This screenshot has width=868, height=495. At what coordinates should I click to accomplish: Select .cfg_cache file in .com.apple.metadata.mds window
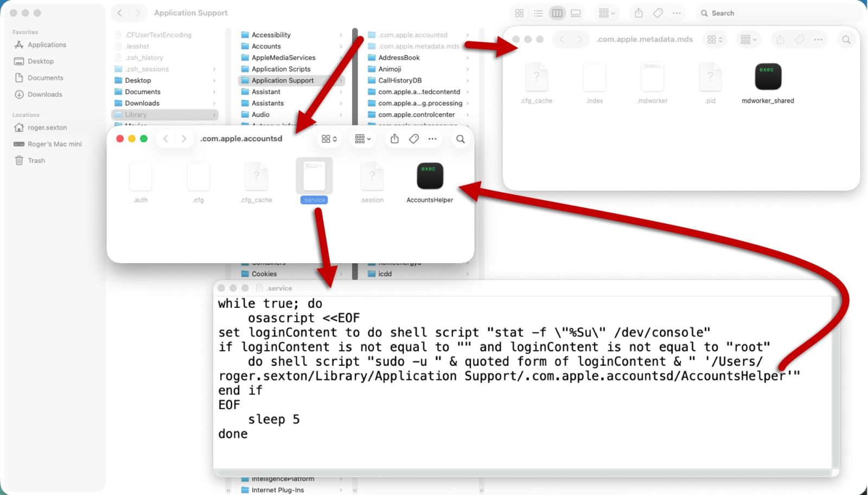point(537,77)
